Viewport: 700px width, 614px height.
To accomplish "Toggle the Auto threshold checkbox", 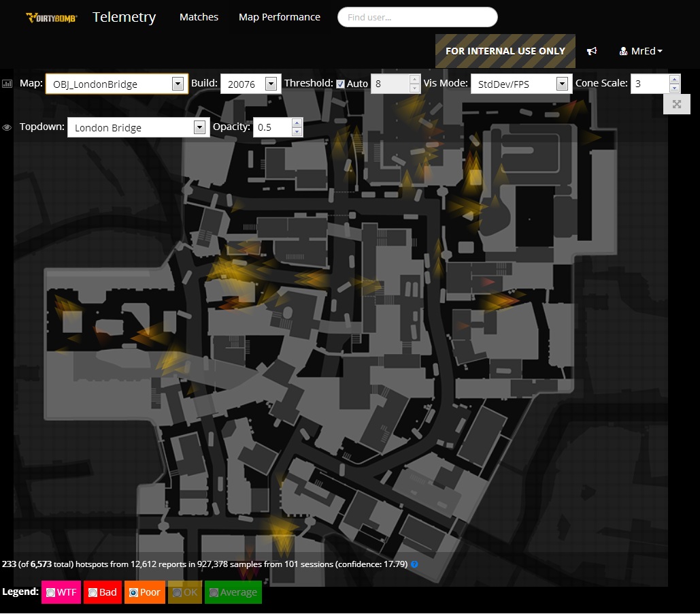I will [x=341, y=84].
